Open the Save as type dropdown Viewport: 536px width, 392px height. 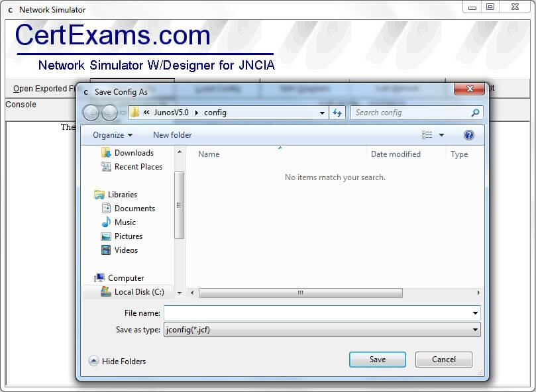pos(322,330)
